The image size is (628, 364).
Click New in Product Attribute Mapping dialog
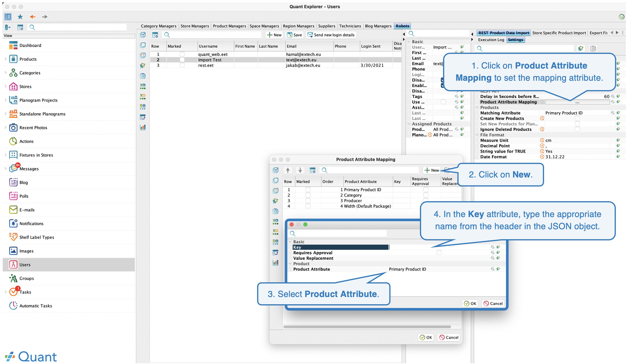point(432,170)
